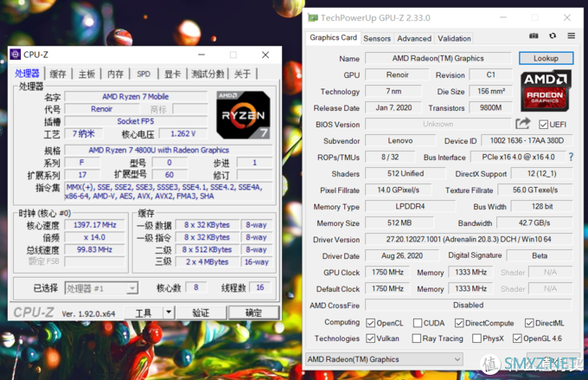Screen dimensions: 588x380
Task: Click the Bus Interface question mark icon
Action: point(571,157)
